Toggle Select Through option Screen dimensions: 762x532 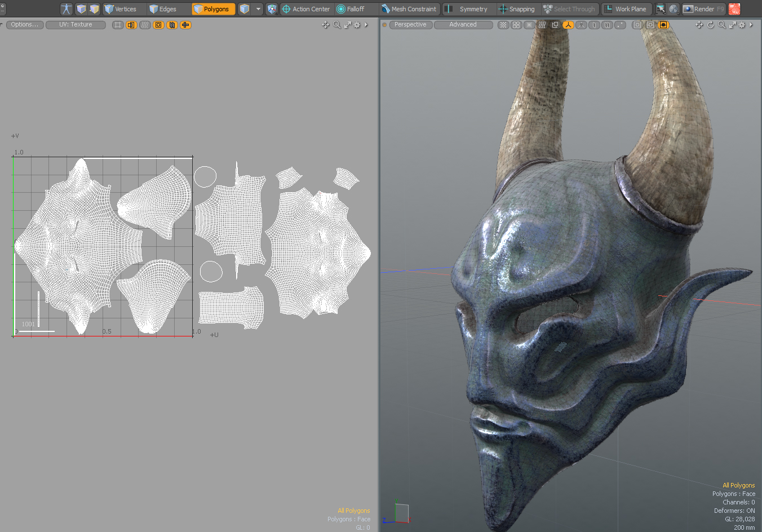pos(569,9)
